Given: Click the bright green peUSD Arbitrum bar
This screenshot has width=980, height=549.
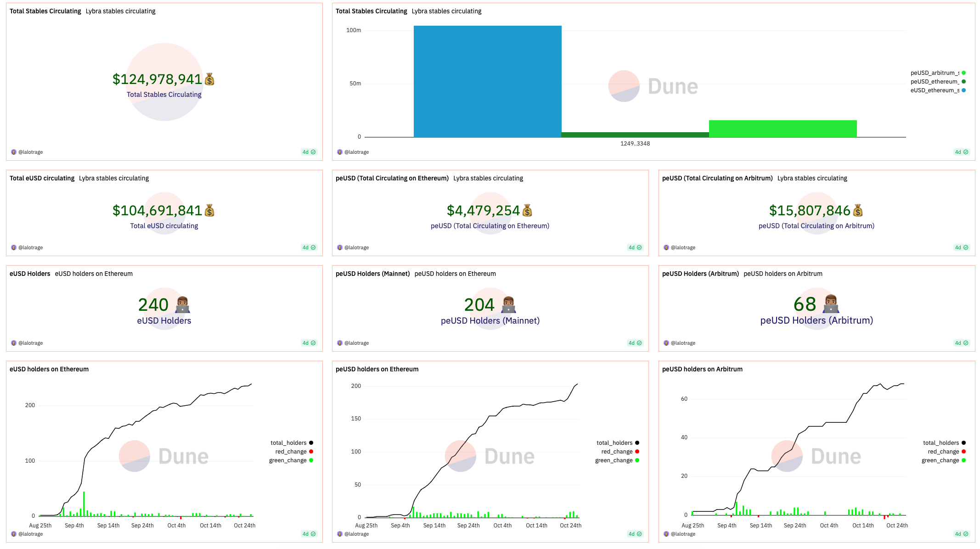Looking at the screenshot, I should pos(783,129).
